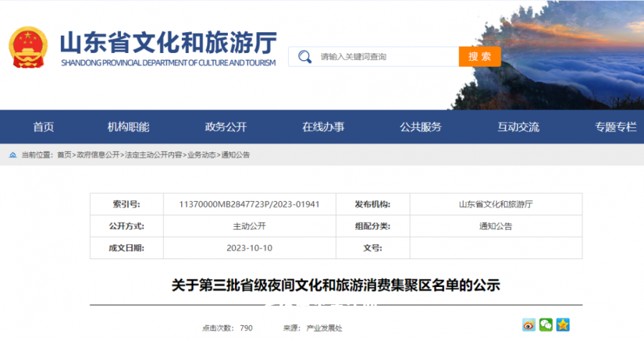This screenshot has width=644, height=340.
Task: Click 法定主动公开内容 breadcrumb link
Action: pyautogui.click(x=153, y=155)
